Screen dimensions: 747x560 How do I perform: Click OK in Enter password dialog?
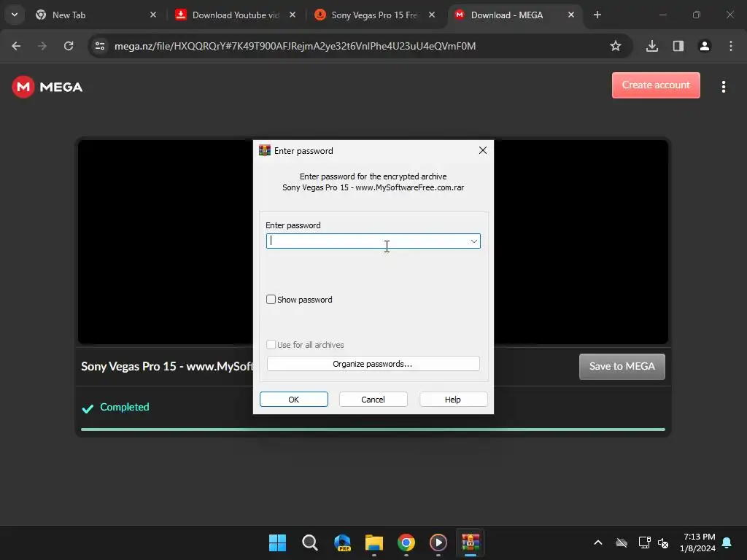click(x=293, y=399)
